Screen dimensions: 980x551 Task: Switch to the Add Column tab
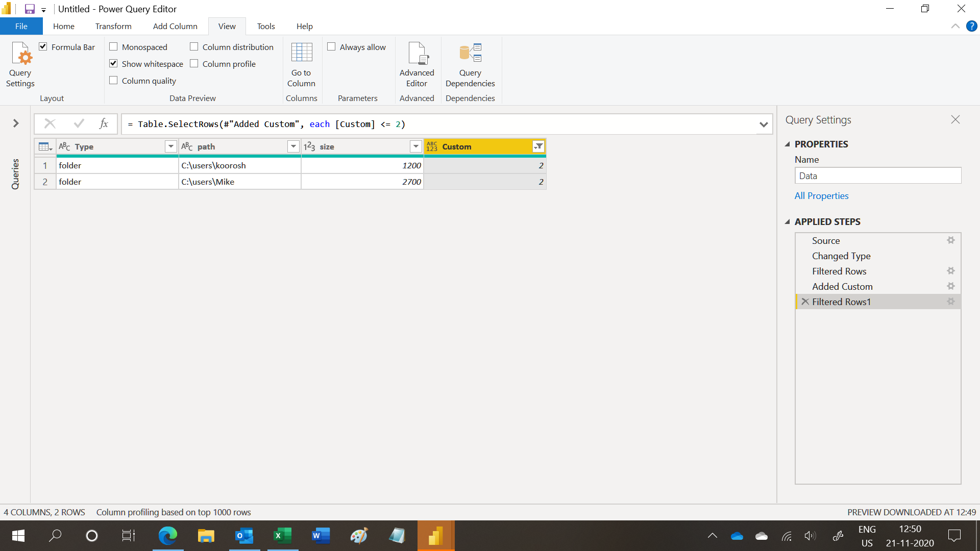pos(175,26)
